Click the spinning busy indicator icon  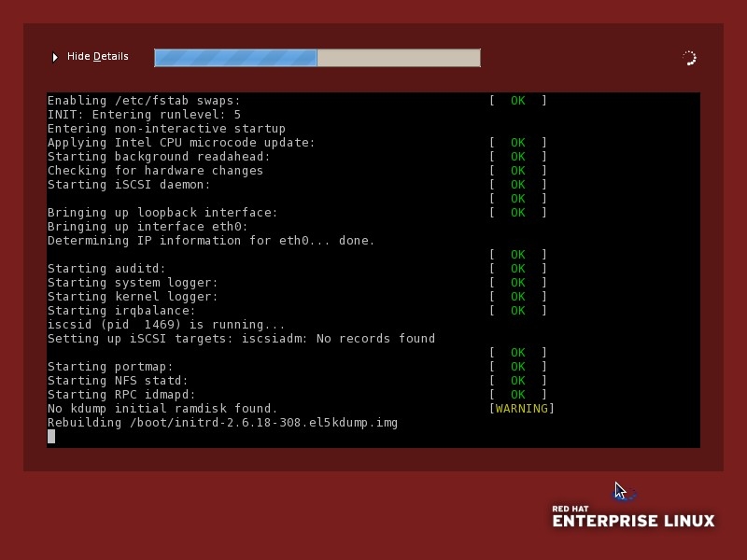tap(689, 58)
